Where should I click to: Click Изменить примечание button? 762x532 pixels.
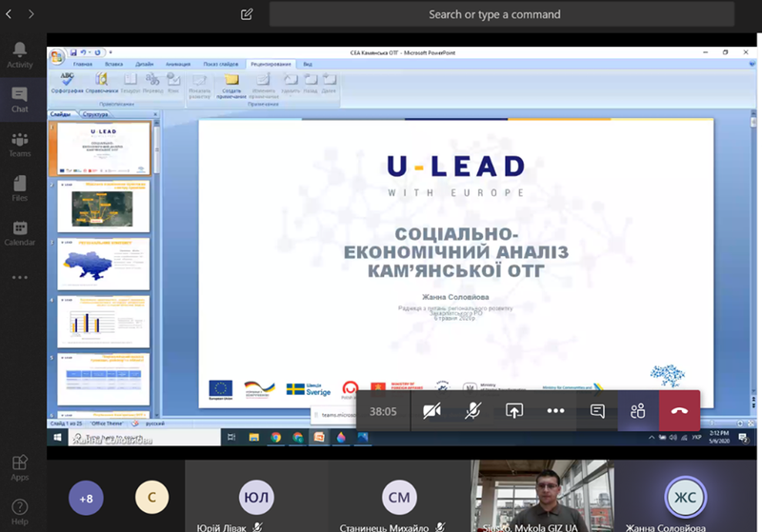[264, 86]
